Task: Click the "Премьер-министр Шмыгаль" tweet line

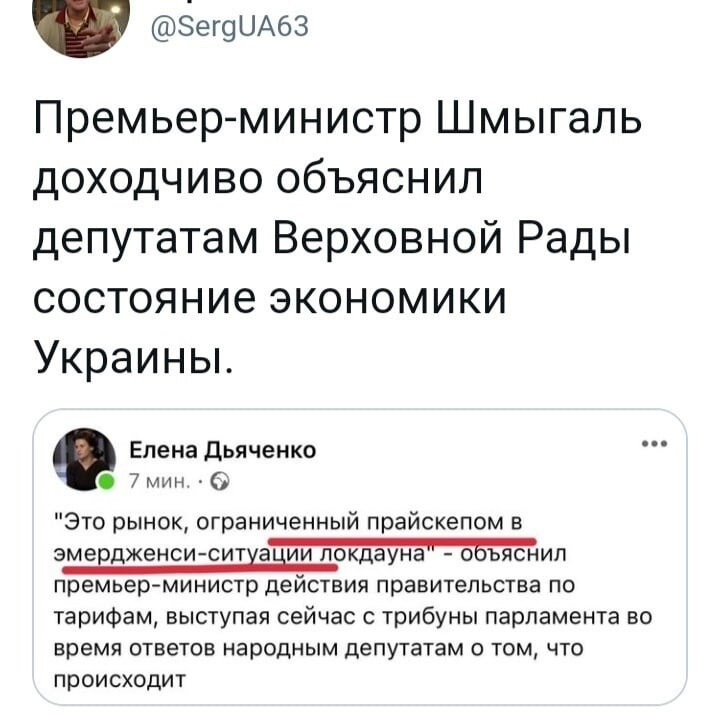Action: pyautogui.click(x=338, y=119)
